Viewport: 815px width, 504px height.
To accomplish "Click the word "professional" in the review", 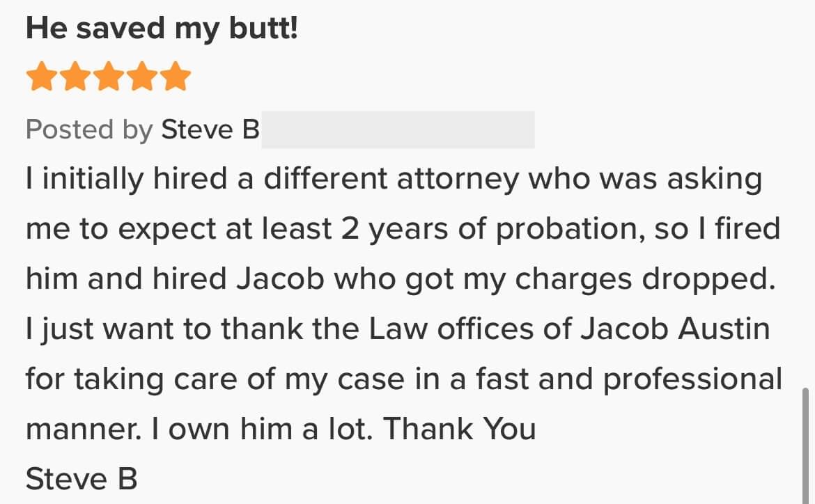I will pos(692,379).
